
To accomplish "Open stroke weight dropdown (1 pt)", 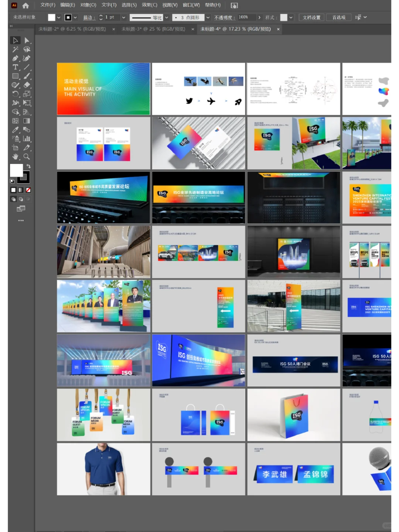I will click(124, 17).
